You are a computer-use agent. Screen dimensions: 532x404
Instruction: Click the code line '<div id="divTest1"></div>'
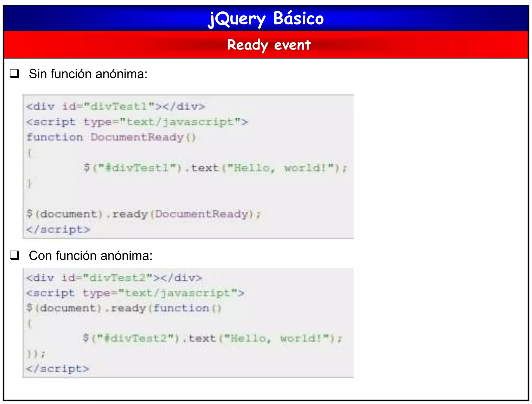pyautogui.click(x=116, y=106)
